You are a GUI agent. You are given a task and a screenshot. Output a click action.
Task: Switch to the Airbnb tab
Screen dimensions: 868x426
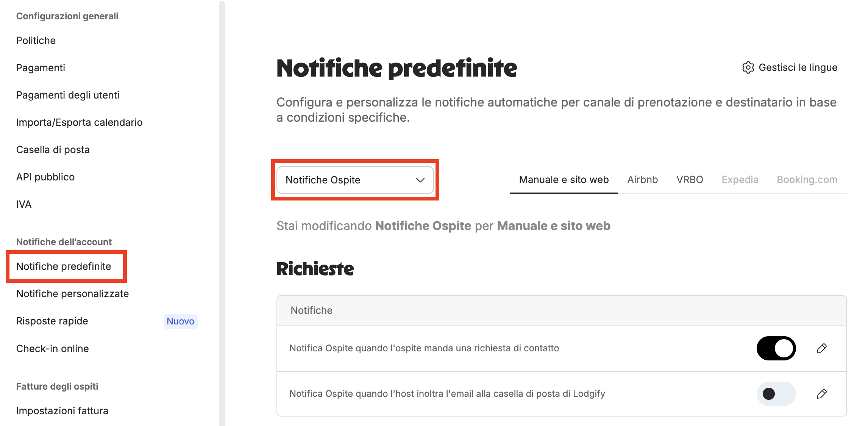click(x=642, y=180)
